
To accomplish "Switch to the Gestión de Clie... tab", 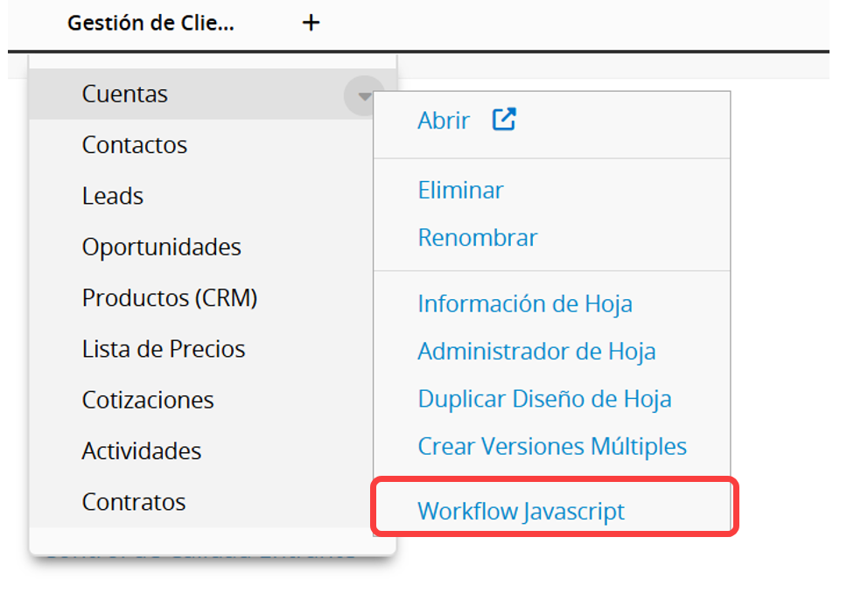I will (150, 24).
